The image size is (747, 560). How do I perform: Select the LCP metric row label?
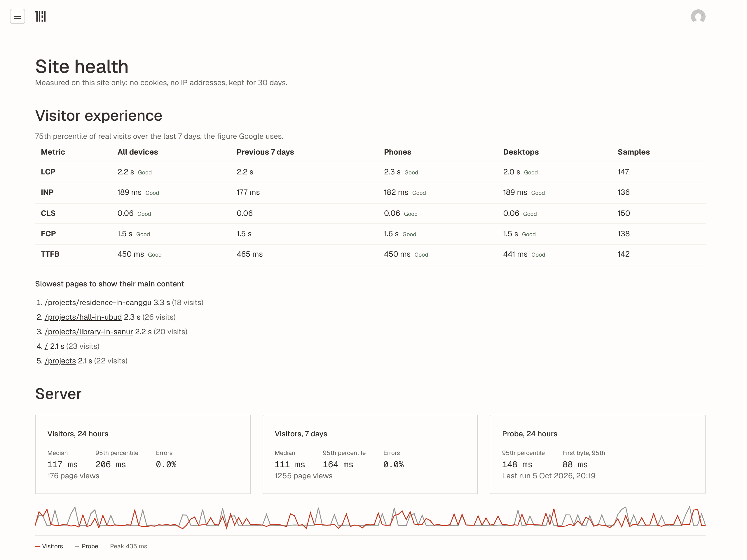[48, 172]
